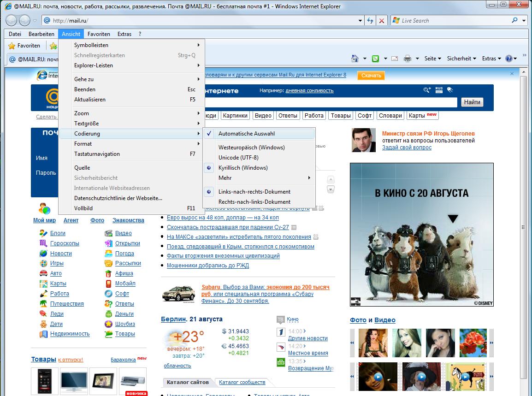Open the Datei menu

click(15, 34)
